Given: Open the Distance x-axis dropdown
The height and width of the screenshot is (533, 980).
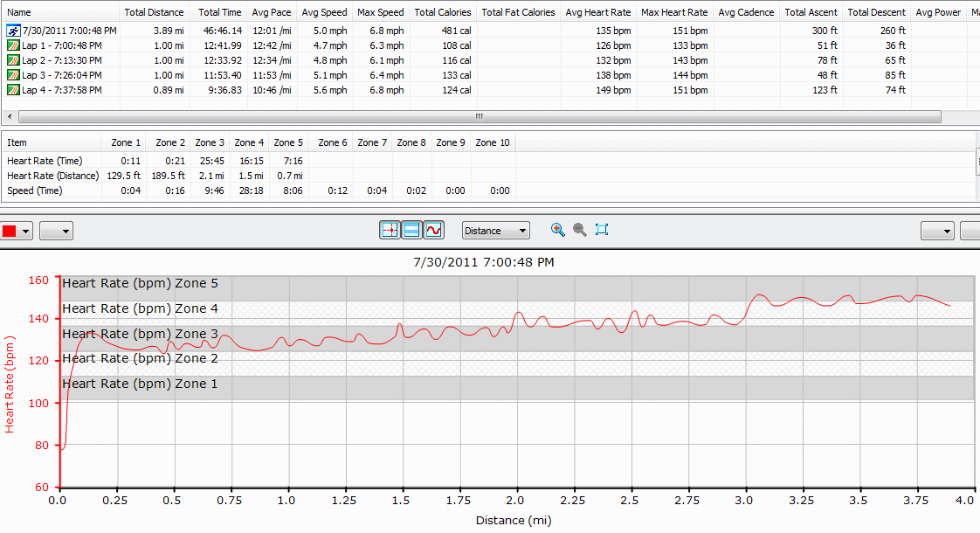Looking at the screenshot, I should [495, 231].
